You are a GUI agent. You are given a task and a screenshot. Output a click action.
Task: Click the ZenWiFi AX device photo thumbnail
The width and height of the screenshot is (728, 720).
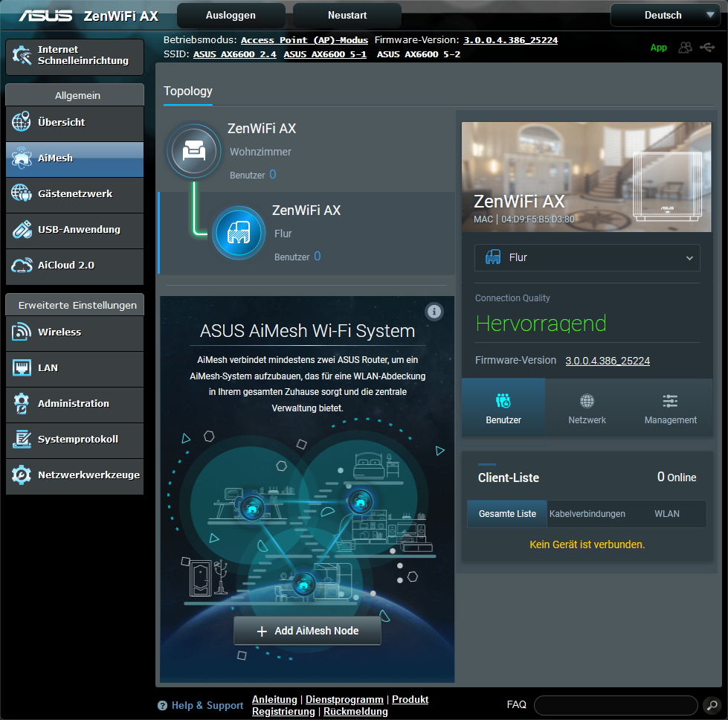click(x=586, y=176)
